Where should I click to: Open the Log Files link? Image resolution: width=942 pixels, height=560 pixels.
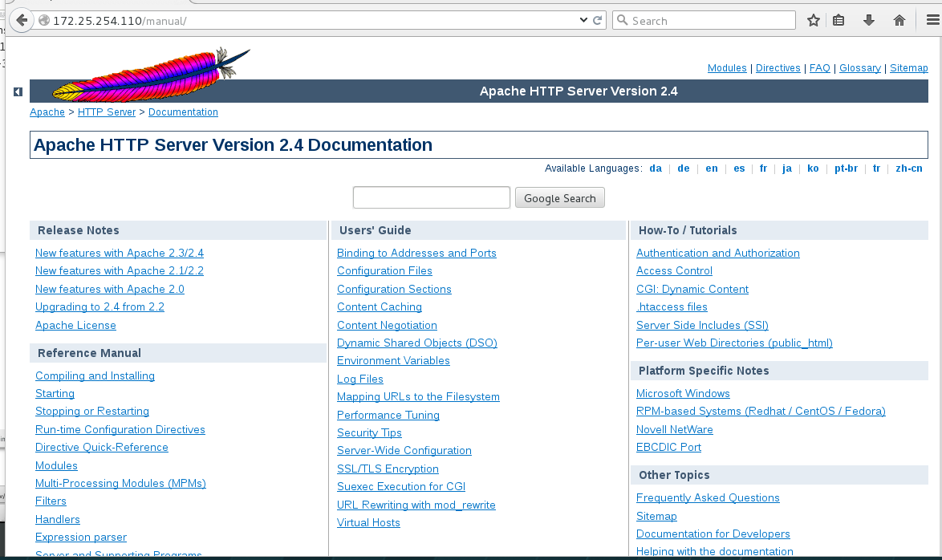pos(359,379)
